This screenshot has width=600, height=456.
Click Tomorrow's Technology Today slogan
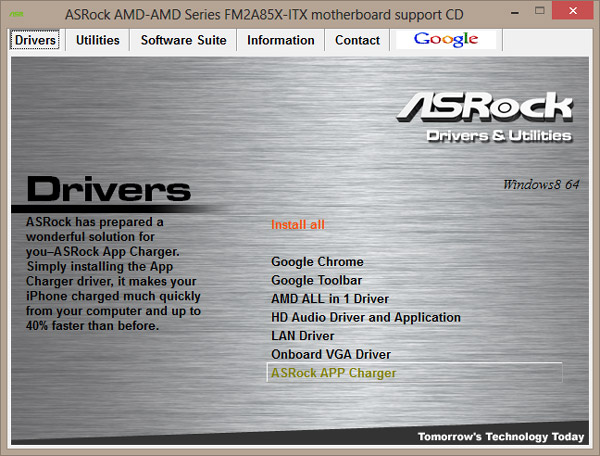pyautogui.click(x=501, y=437)
